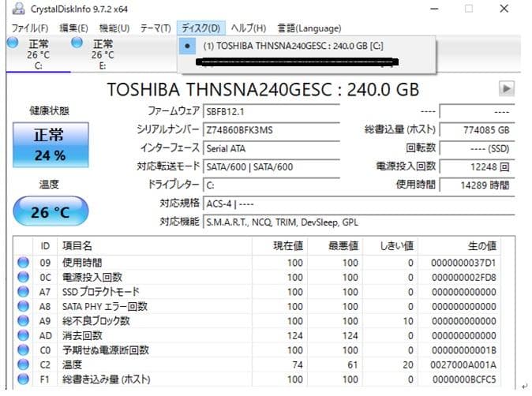The width and height of the screenshot is (532, 396).
Task: Click threshold value 10 in 総不良ブロック数 row
Action: pyautogui.click(x=408, y=321)
